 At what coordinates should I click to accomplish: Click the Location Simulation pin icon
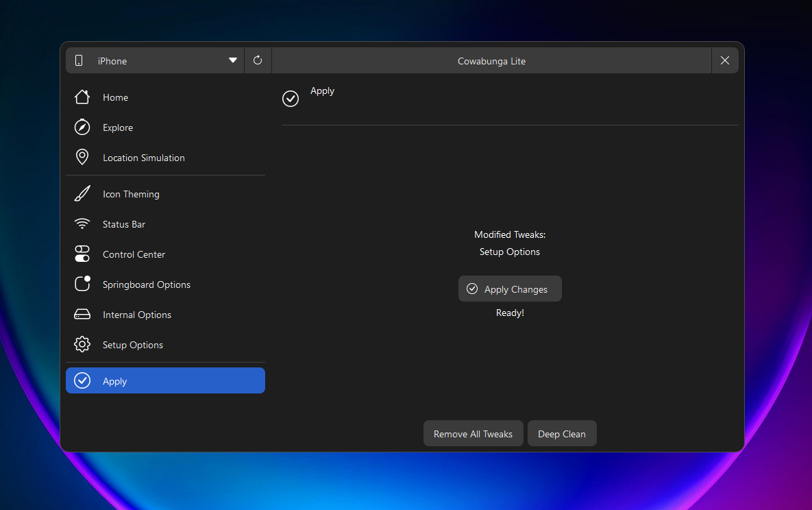click(82, 157)
